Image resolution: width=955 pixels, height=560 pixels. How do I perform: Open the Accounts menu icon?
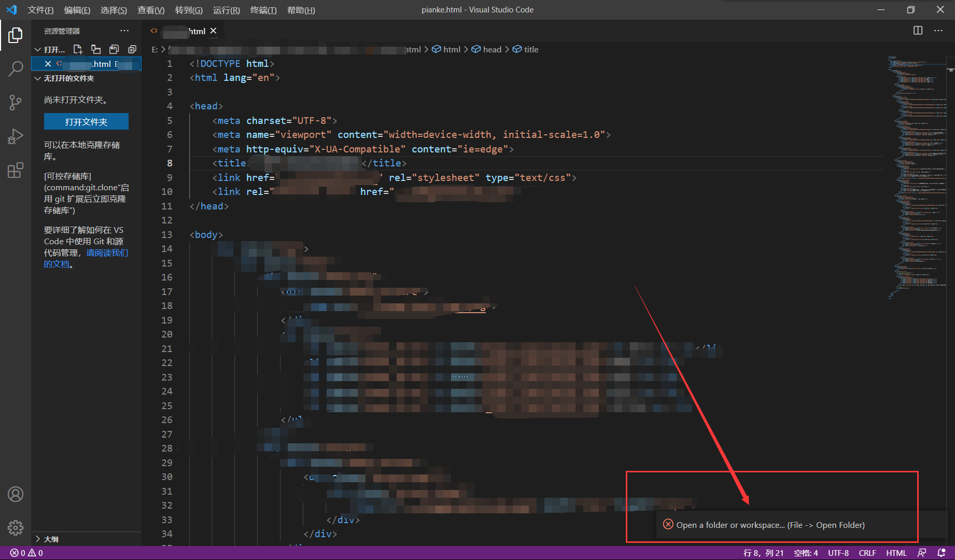16,494
